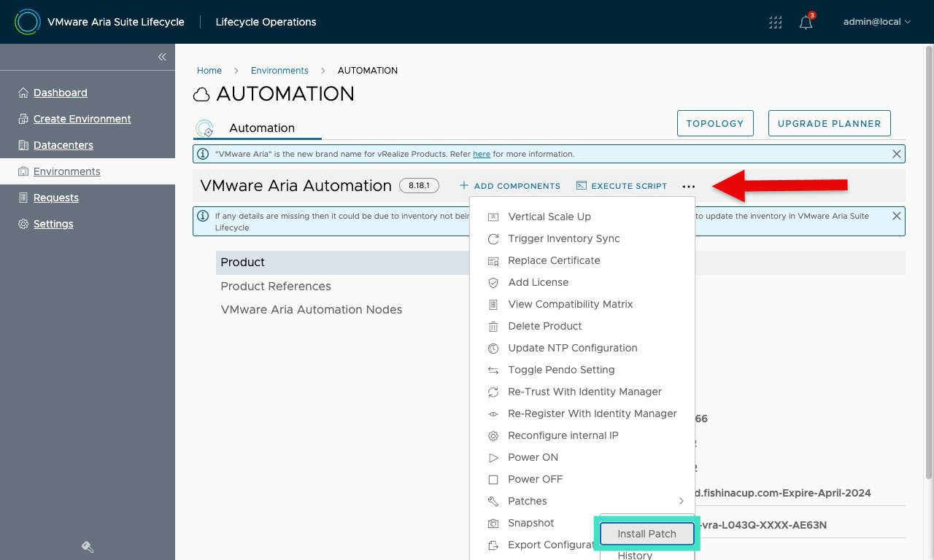Viewport: 934px width, 560px height.
Task: Click the Trigger Inventory Sync refresh icon
Action: (x=493, y=238)
